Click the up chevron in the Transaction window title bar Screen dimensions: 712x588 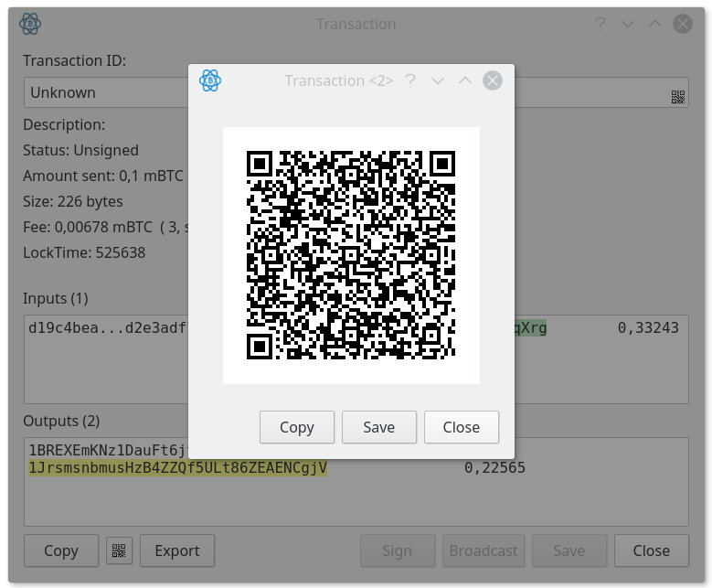point(655,24)
